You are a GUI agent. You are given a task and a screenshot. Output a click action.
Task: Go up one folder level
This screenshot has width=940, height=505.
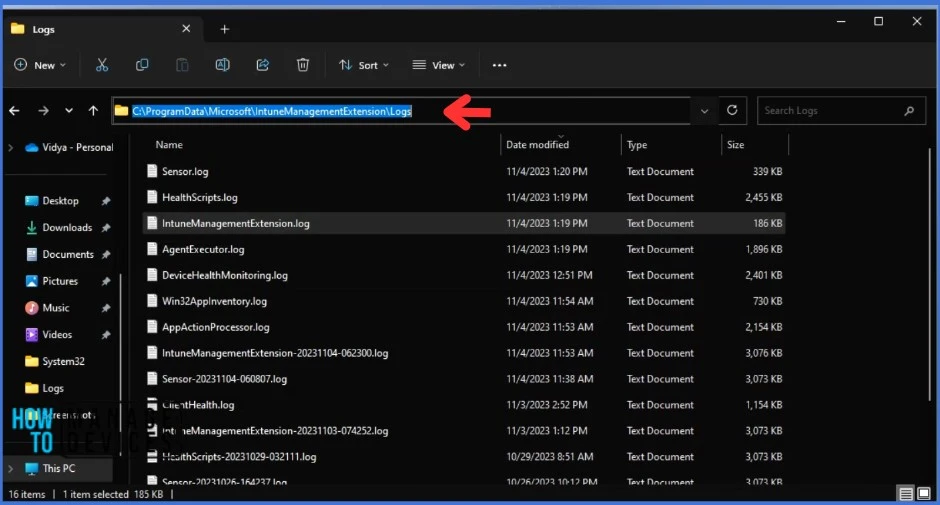[x=93, y=110]
